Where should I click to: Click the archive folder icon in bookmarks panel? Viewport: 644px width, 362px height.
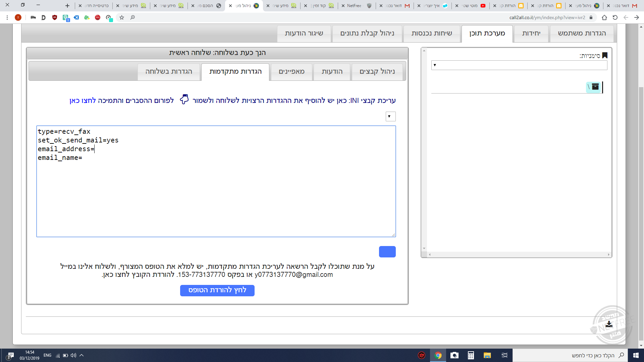pyautogui.click(x=595, y=87)
